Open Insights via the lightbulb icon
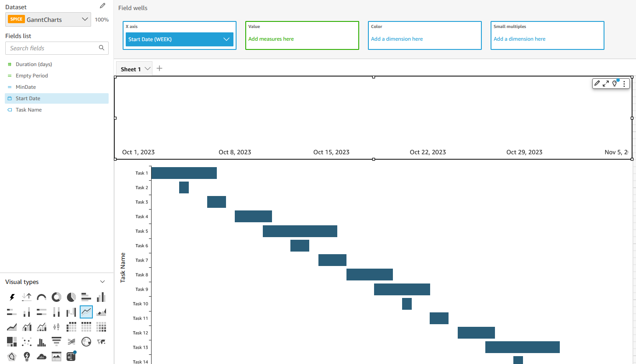 coord(615,83)
